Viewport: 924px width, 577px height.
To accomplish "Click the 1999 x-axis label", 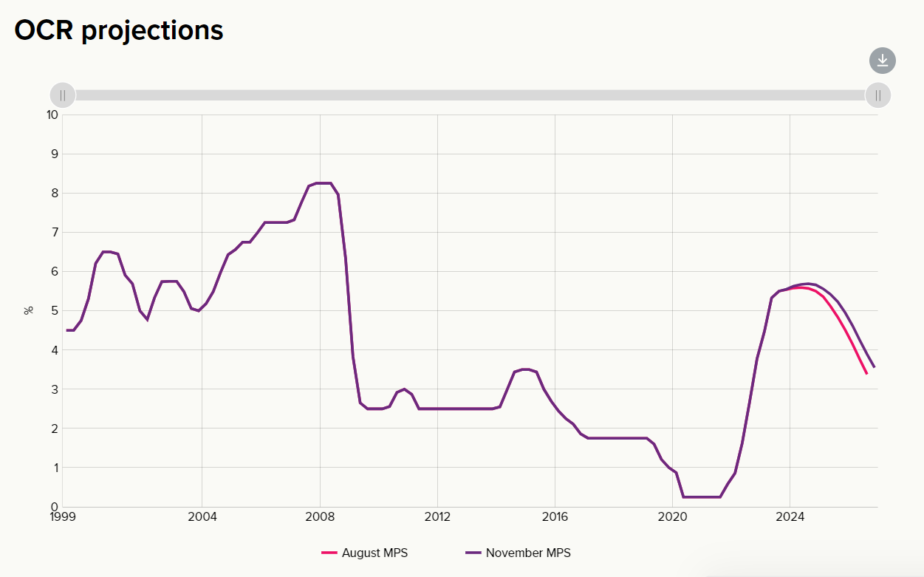I will tap(63, 516).
